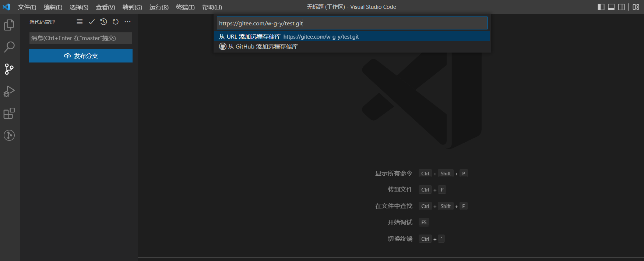
Task: Click the 源代码管理 panel title
Action: tap(42, 22)
